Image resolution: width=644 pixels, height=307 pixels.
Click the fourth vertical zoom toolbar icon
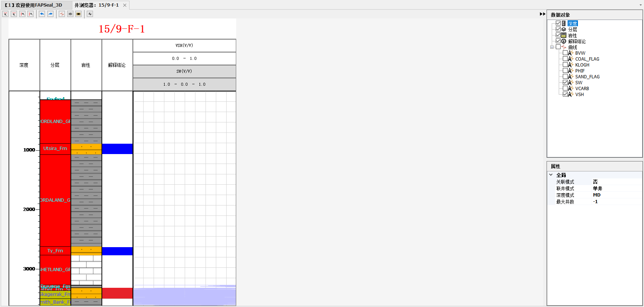coord(31,14)
